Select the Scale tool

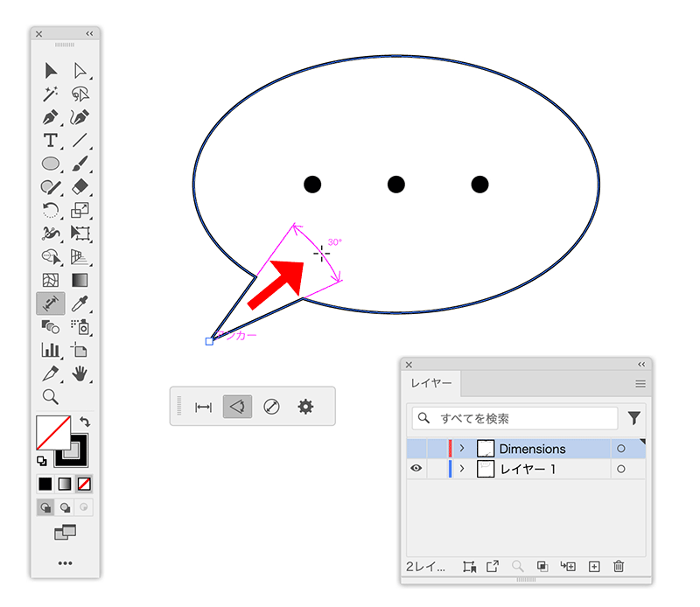pyautogui.click(x=80, y=210)
